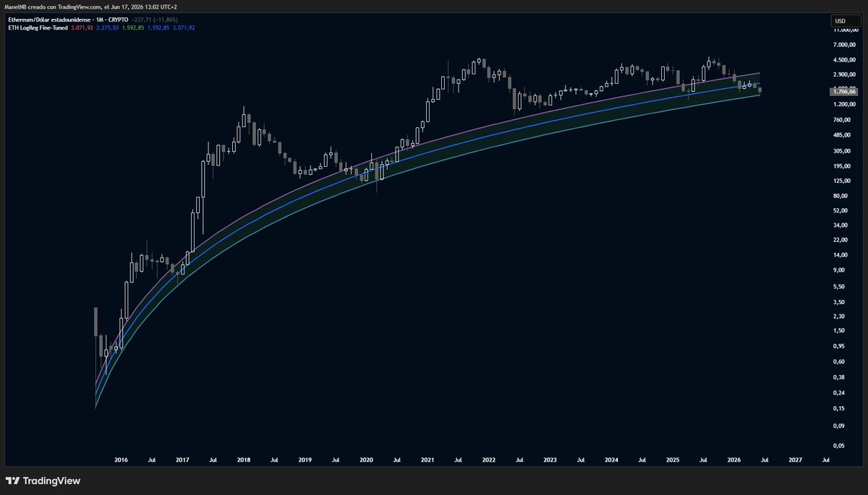Screen dimensions: 868x495
Task: Click the 5,50 price axis label
Action: [x=840, y=286]
